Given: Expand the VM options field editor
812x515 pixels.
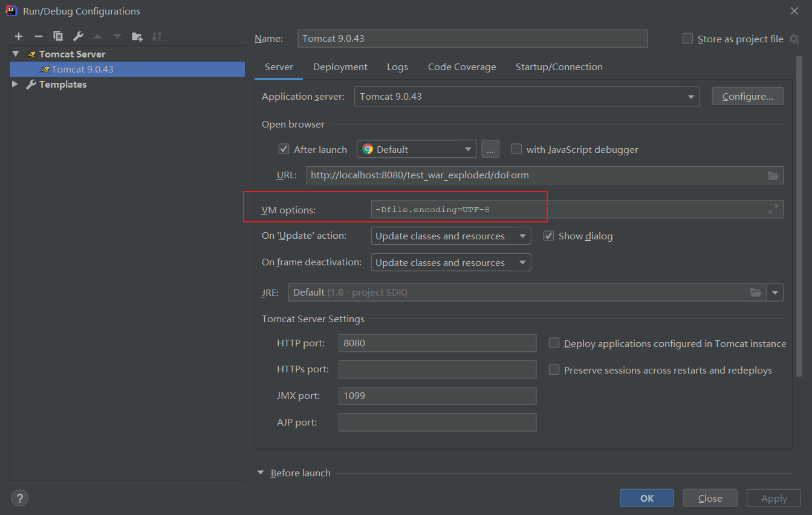Looking at the screenshot, I should 773,209.
